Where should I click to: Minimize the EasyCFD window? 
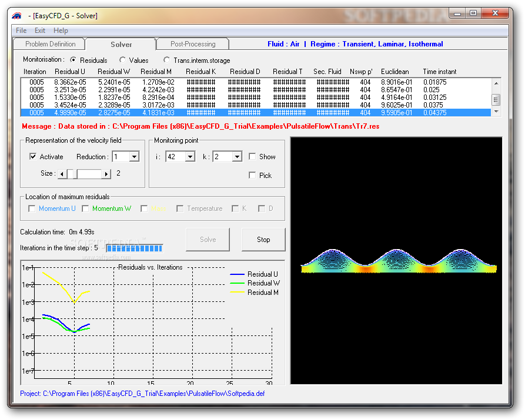458,14
